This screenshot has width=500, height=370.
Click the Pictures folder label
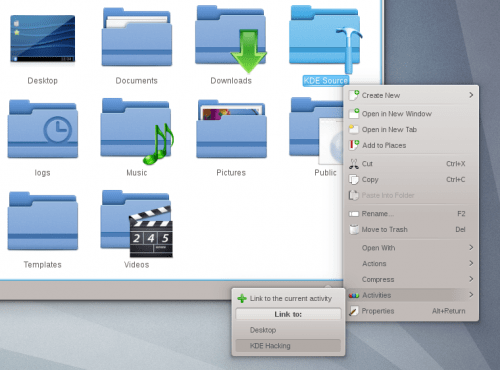pyautogui.click(x=231, y=173)
